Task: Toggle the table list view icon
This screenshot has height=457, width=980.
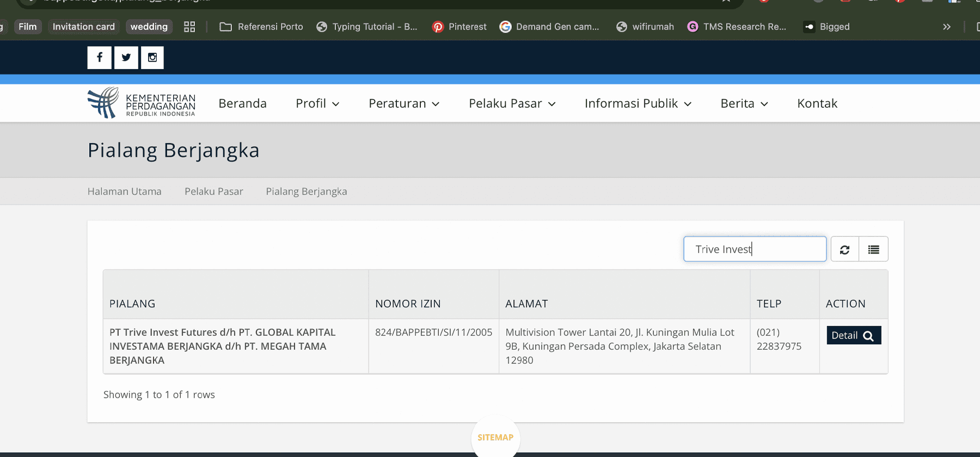Action: pyautogui.click(x=873, y=249)
